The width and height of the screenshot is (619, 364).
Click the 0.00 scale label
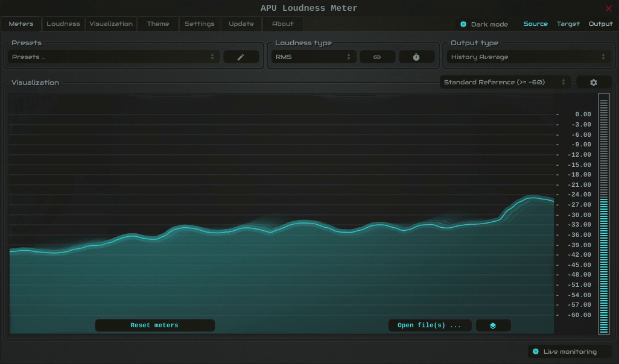pos(583,115)
